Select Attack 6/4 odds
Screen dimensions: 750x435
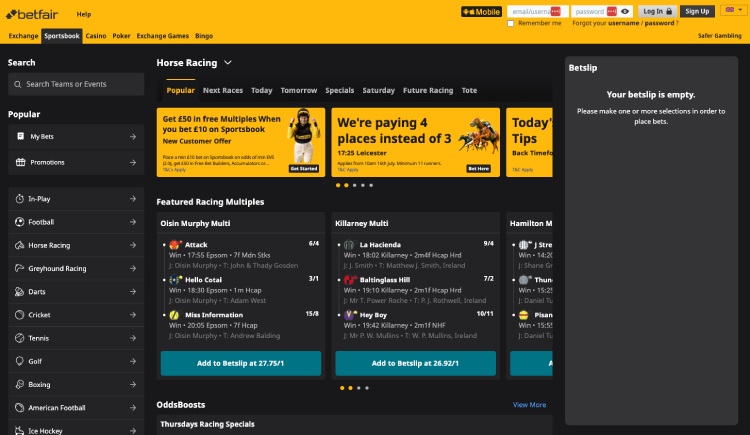[x=314, y=244]
